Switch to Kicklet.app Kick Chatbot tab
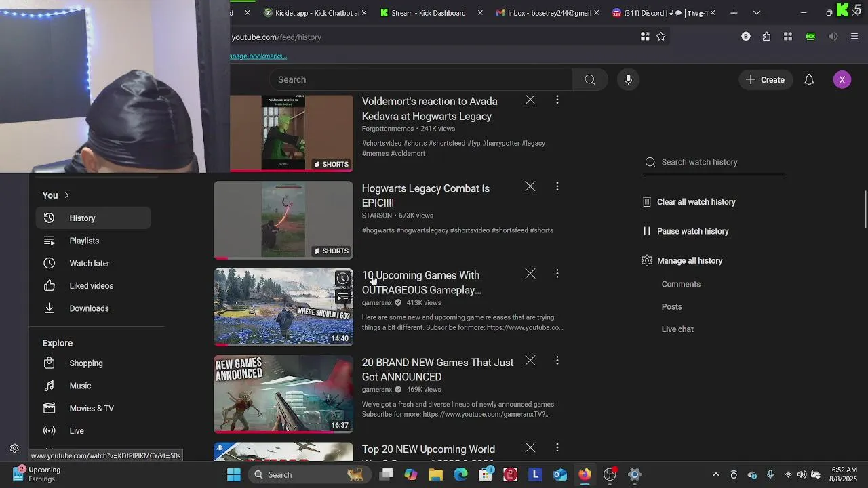Image resolution: width=868 pixels, height=488 pixels. pyautogui.click(x=311, y=13)
